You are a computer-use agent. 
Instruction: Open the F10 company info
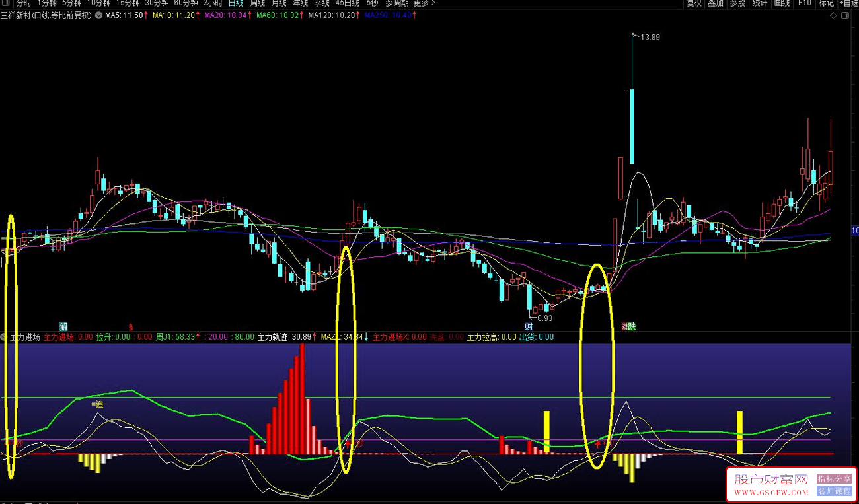click(804, 3)
